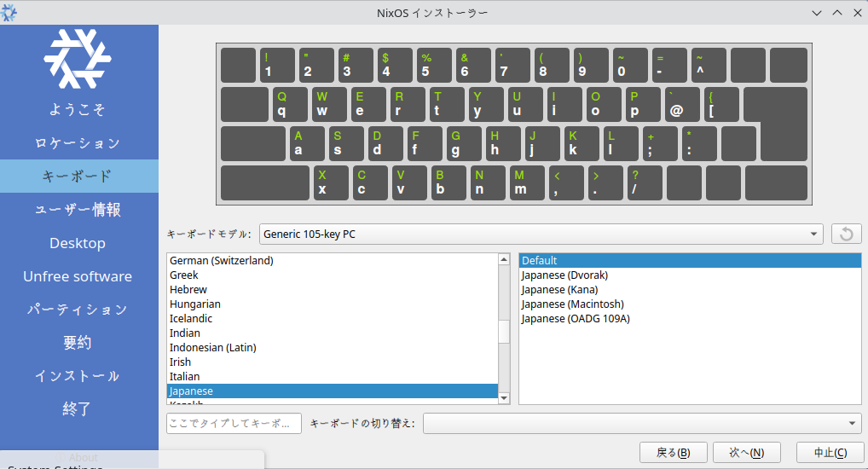
Task: Click the Q key in keyboard preview
Action: point(290,104)
